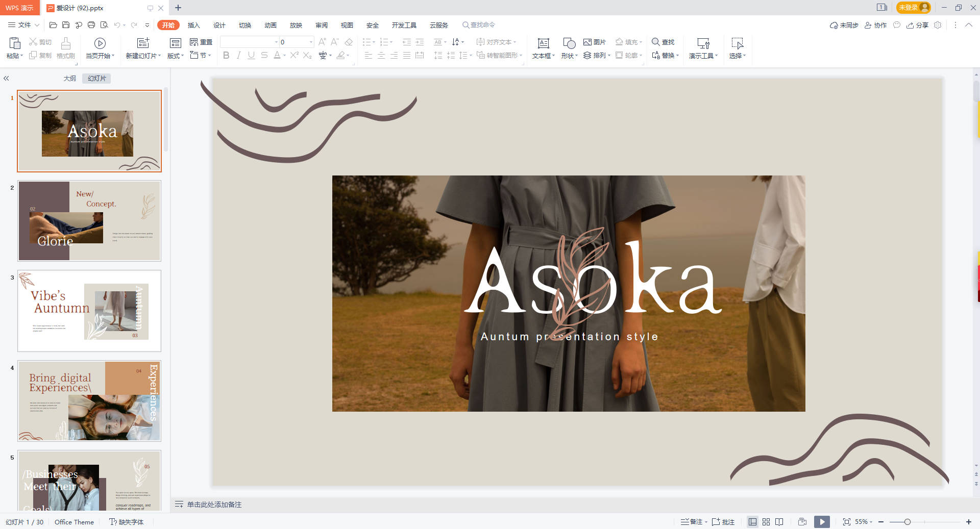Click the clear formatting eraser icon
The height and width of the screenshot is (529, 980).
349,42
